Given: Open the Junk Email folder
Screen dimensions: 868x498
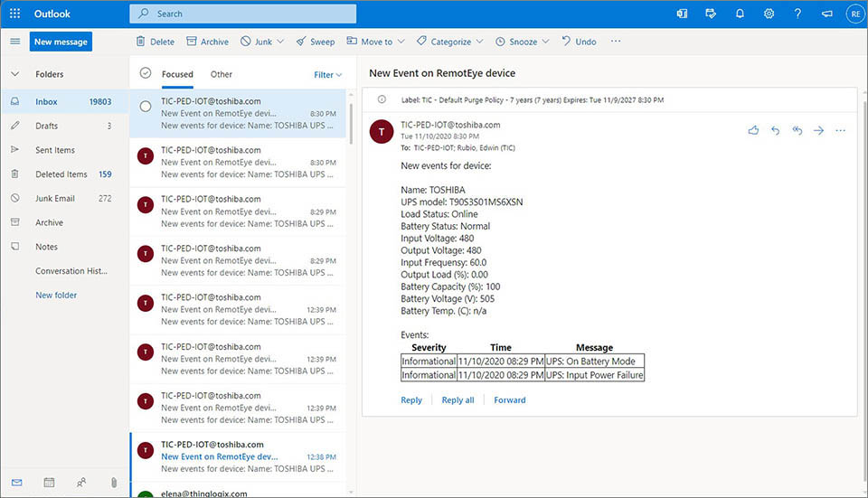Looking at the screenshot, I should pos(65,198).
